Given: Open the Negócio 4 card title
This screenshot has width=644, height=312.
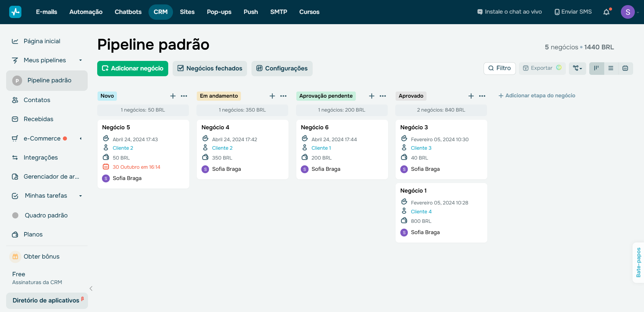Looking at the screenshot, I should pos(215,127).
